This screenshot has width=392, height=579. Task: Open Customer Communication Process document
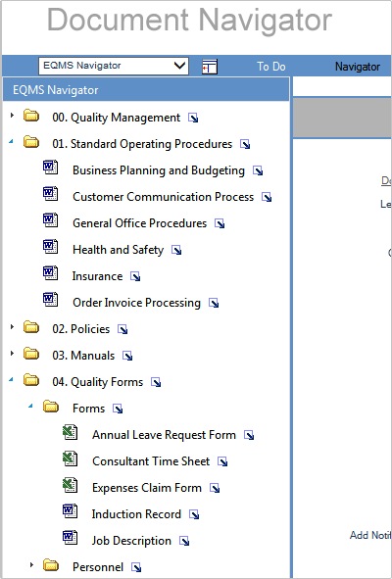163,197
